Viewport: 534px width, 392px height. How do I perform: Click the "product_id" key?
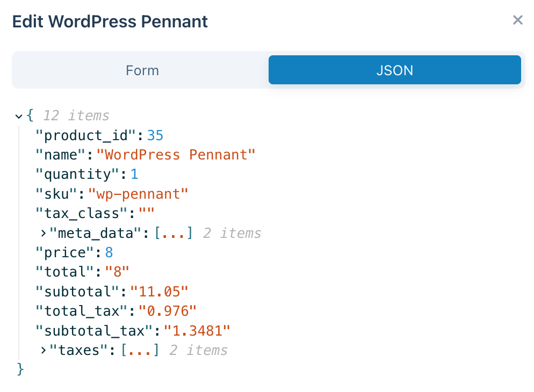point(86,135)
